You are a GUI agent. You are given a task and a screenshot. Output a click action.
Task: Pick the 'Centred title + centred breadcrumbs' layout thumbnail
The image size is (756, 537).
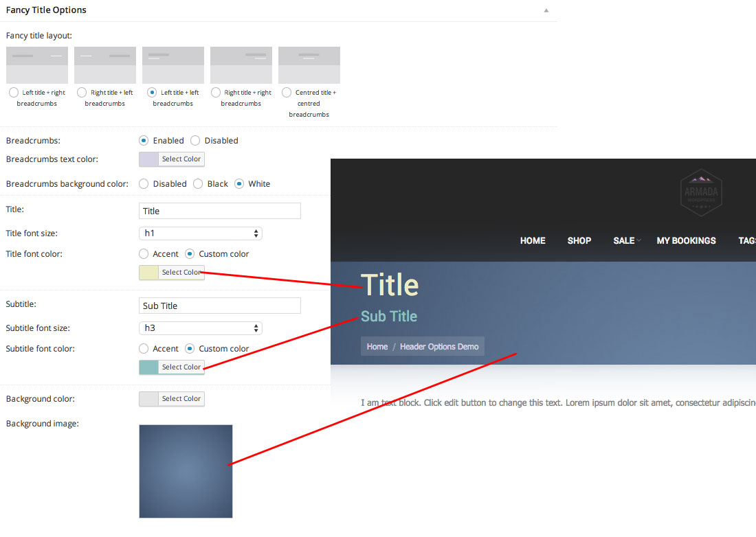309,65
